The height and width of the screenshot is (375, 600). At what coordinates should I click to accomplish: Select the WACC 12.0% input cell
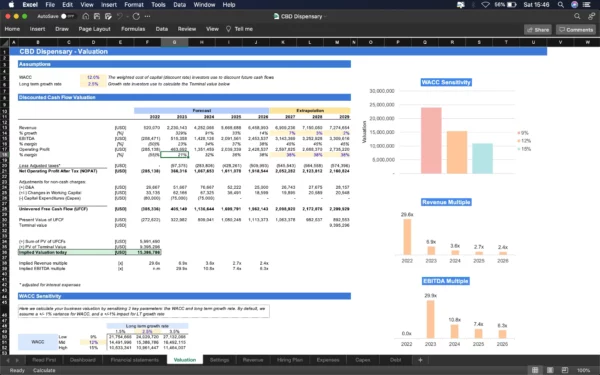(93, 77)
